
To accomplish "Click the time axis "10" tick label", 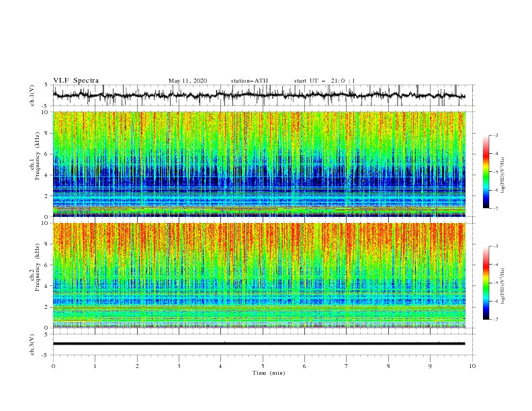I will [x=472, y=366].
